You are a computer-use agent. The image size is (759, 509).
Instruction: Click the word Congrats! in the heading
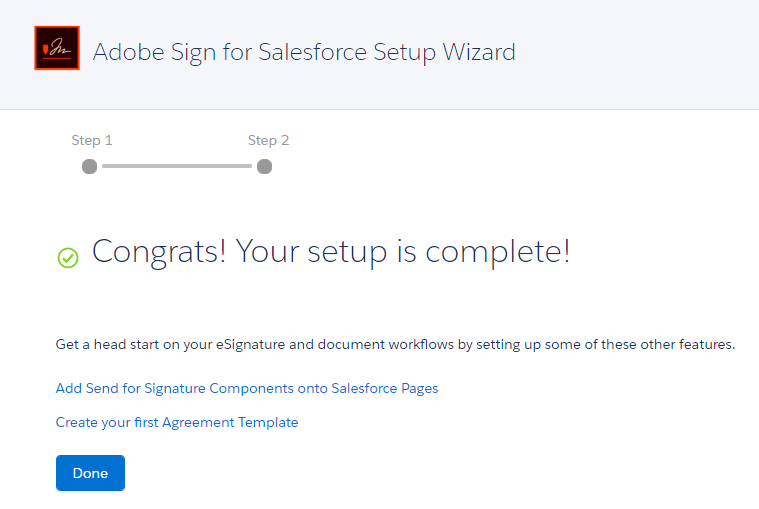159,252
